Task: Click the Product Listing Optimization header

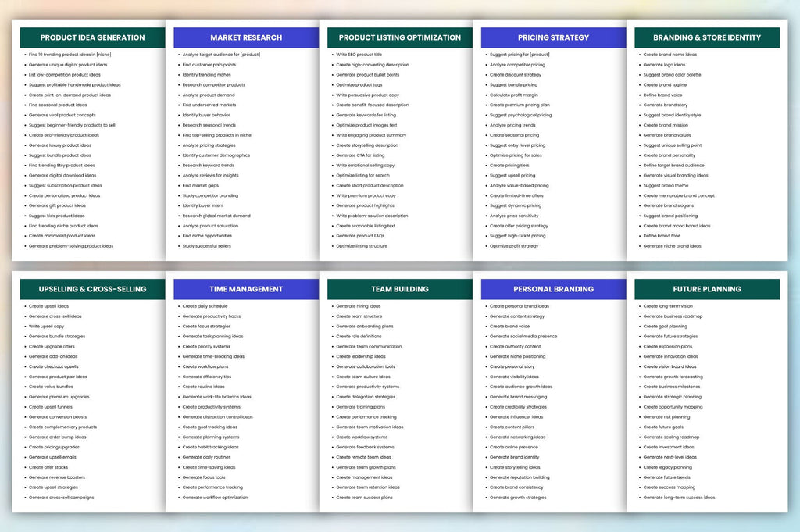Action: point(399,37)
